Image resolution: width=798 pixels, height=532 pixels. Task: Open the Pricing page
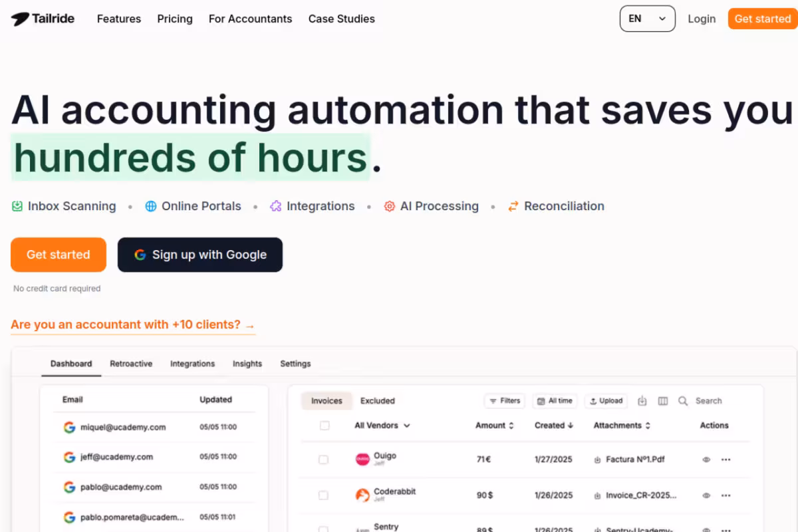pos(175,19)
